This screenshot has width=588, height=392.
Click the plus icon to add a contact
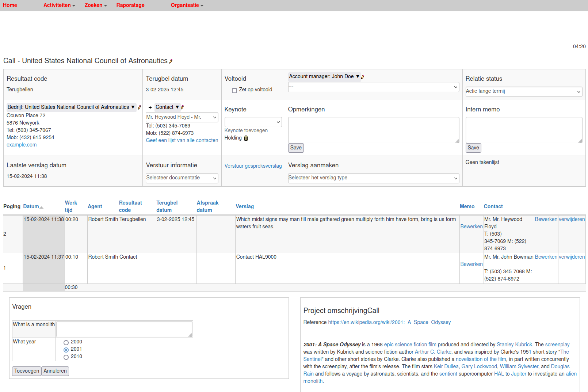[x=150, y=107]
